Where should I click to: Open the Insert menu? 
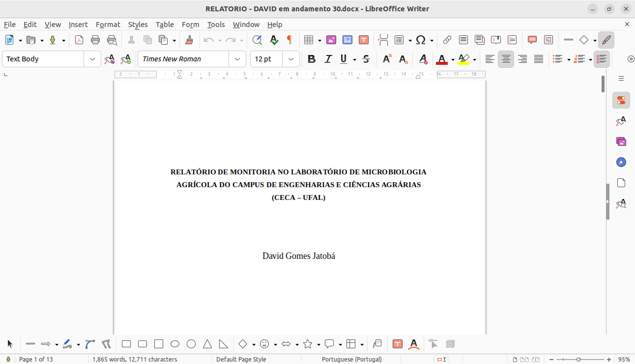(x=78, y=25)
